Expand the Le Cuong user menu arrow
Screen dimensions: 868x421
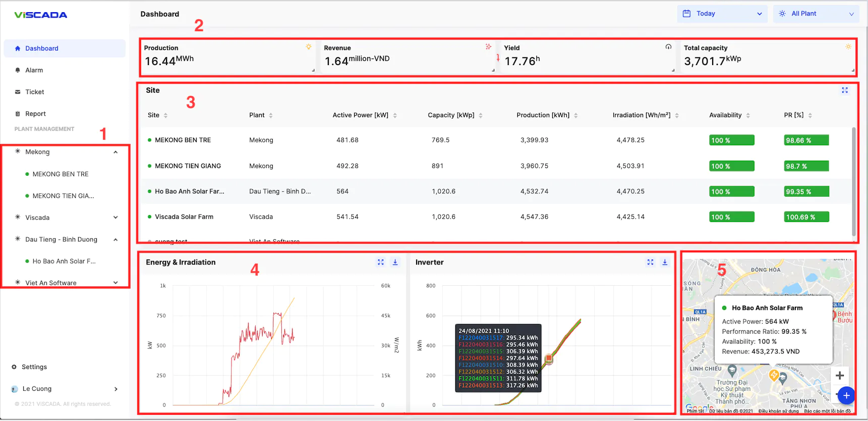116,389
